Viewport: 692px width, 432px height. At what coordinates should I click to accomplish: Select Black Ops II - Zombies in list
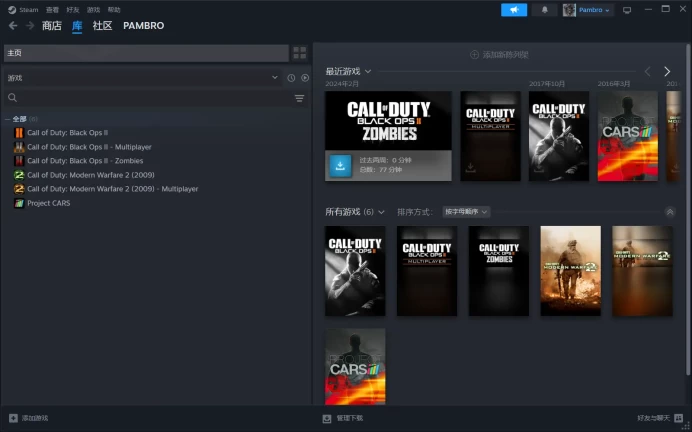coord(85,161)
